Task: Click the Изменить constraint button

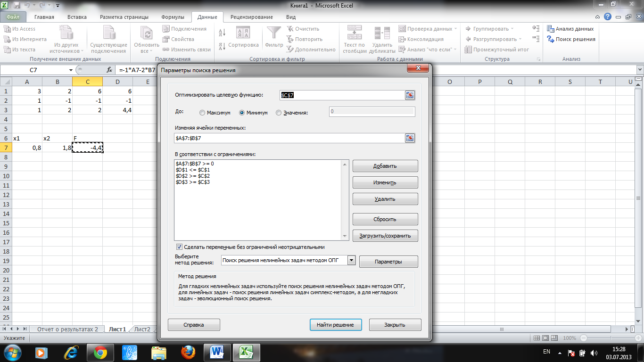Action: pyautogui.click(x=385, y=182)
